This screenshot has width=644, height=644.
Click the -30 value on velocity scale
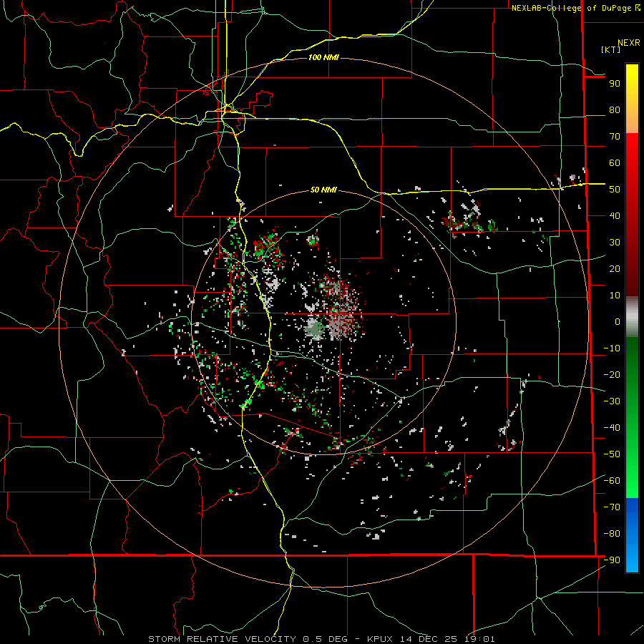click(612, 401)
